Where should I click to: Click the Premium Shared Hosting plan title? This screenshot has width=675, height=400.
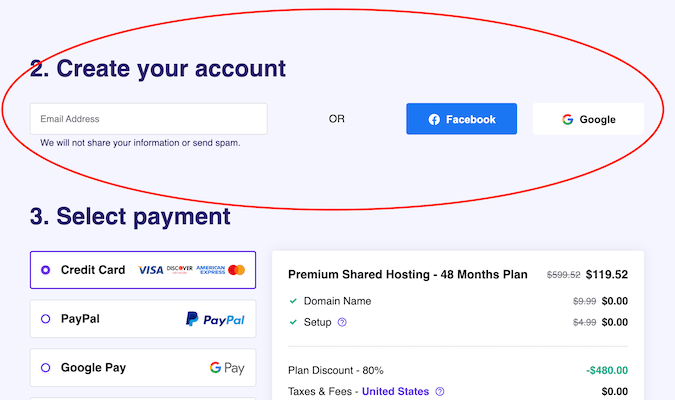408,274
